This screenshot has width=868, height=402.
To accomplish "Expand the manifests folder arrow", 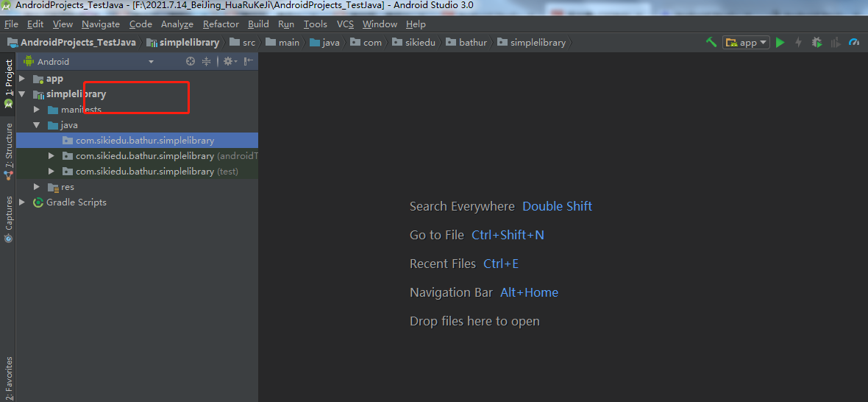I will click(37, 110).
